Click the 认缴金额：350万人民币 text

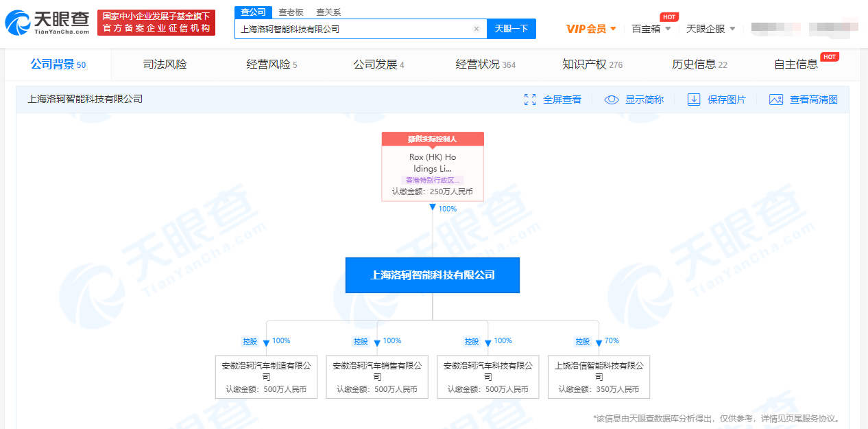(x=599, y=389)
